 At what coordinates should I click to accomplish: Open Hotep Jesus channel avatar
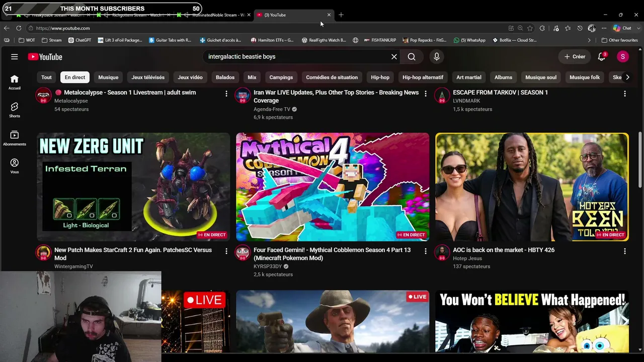442,253
